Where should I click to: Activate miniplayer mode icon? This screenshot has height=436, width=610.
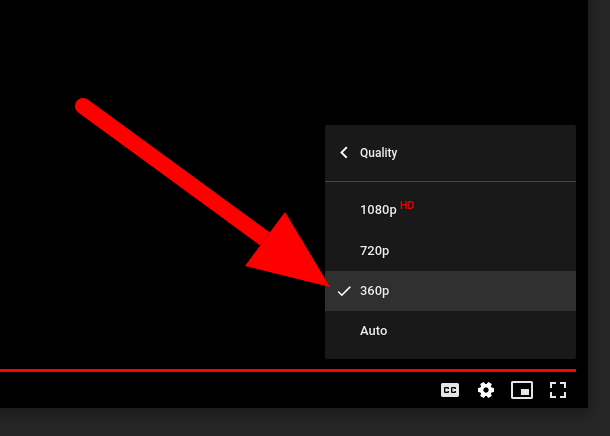tap(522, 390)
